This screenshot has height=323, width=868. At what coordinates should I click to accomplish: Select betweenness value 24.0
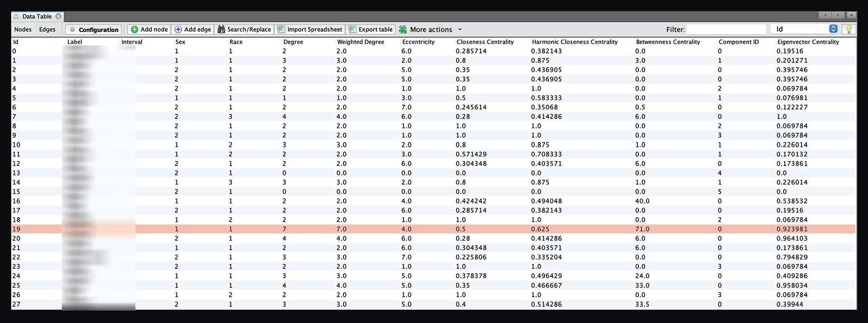click(642, 276)
